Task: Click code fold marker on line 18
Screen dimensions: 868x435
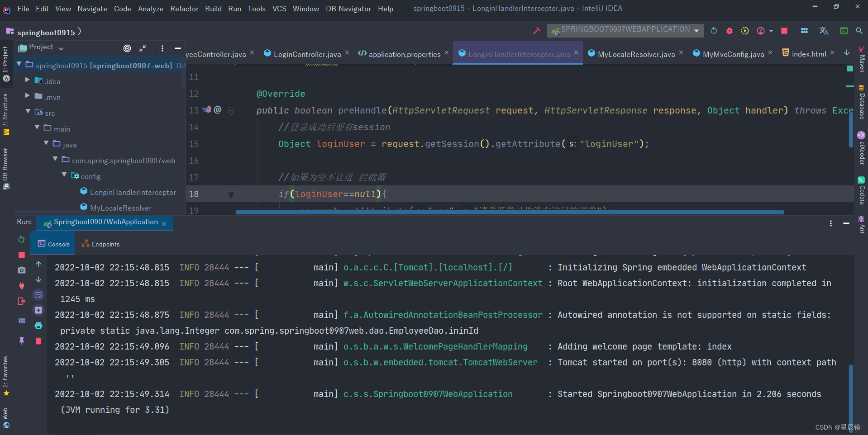Action: [x=231, y=194]
